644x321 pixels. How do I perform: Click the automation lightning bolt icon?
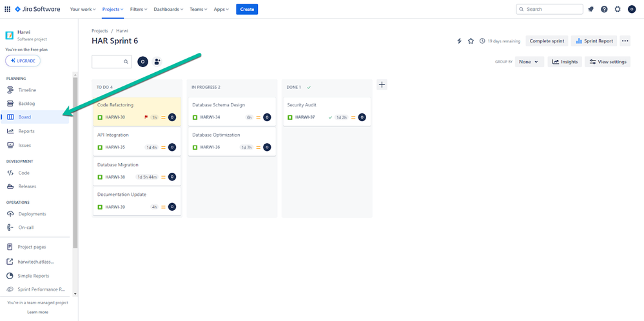point(459,41)
